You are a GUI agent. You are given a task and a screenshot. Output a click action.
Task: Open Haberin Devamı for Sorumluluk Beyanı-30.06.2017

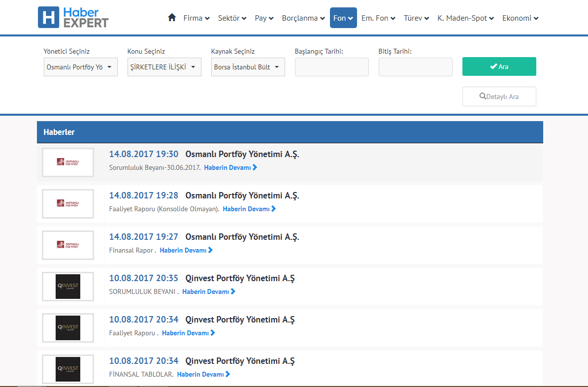230,167
